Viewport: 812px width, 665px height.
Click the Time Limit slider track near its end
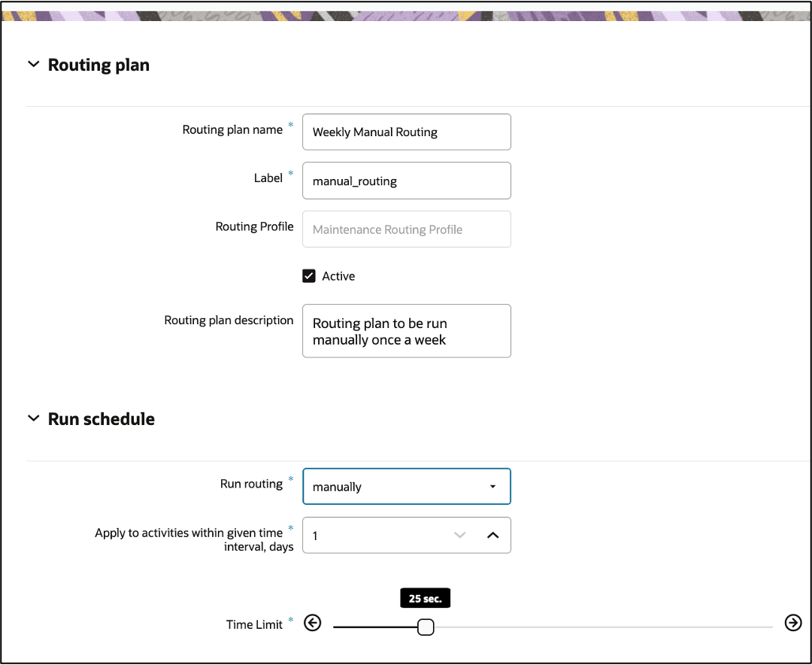click(x=761, y=627)
